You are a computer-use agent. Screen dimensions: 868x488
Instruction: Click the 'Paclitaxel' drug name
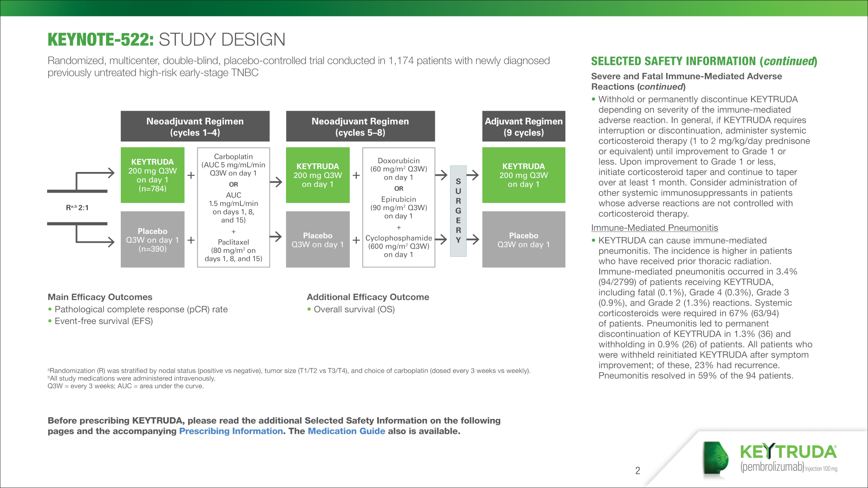tap(234, 242)
